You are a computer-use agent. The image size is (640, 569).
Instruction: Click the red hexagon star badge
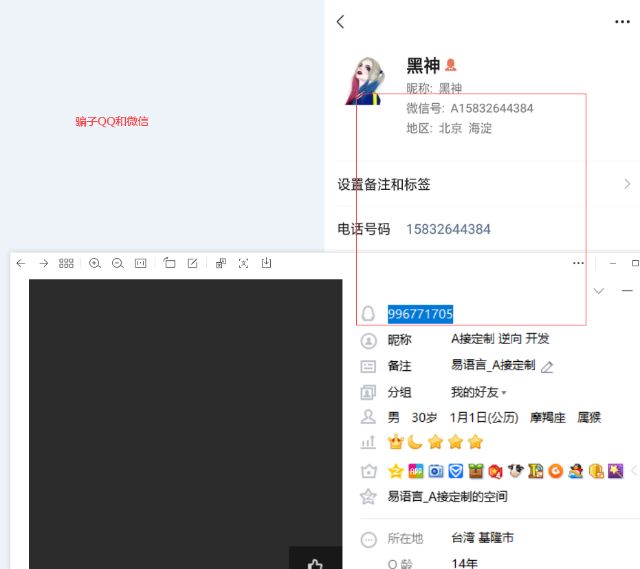click(x=496, y=471)
